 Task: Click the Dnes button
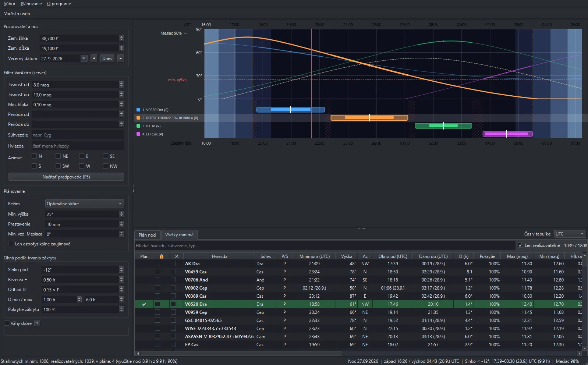pyautogui.click(x=107, y=59)
